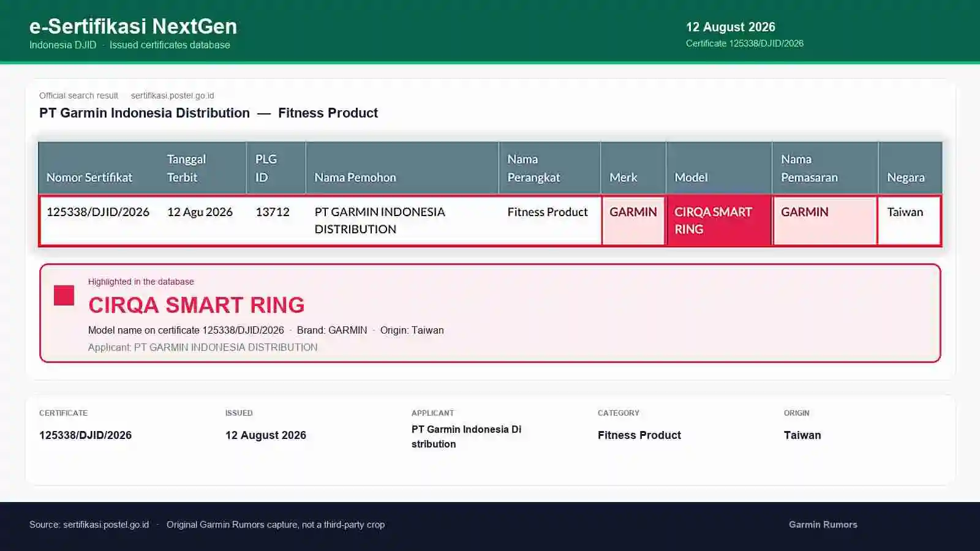The height and width of the screenshot is (551, 980).
Task: Select the "Nama Pemohon" column header
Action: tap(355, 178)
